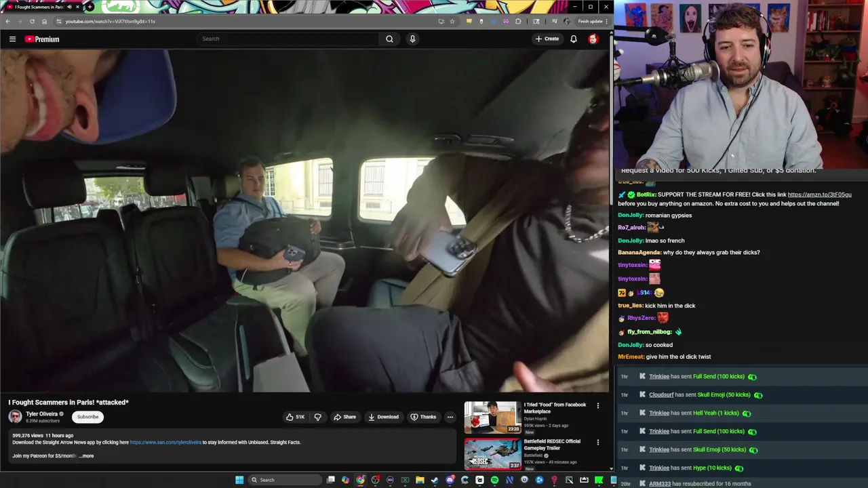Click 'I Tried Food from Facebook Marketplace' title
Viewport: 868px width, 488px height.
click(x=555, y=408)
